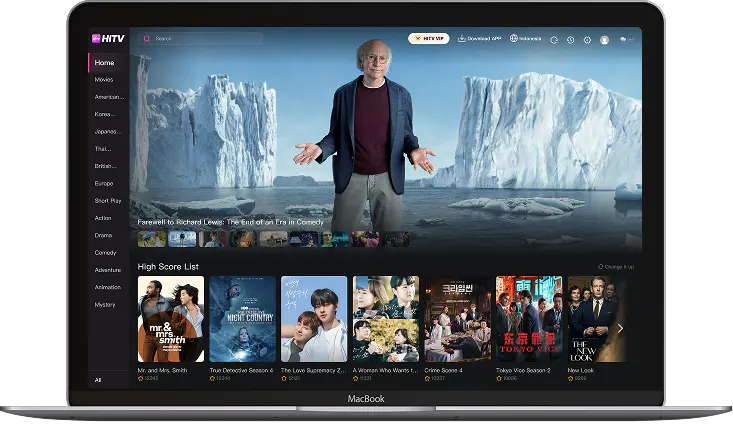Open The Love Supremacy poster
733x430 pixels.
pos(314,319)
